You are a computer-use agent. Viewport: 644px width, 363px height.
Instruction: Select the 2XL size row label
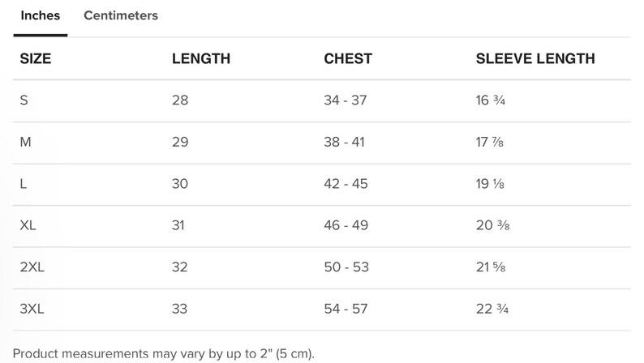(x=32, y=267)
